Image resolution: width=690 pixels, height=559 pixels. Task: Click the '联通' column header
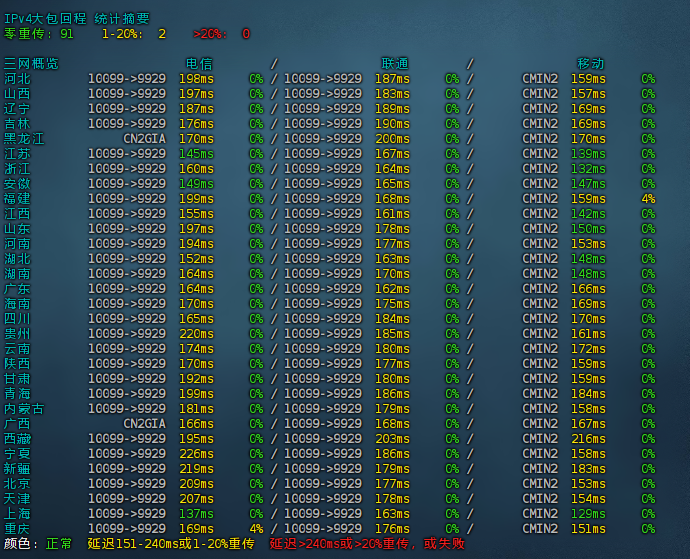click(395, 64)
